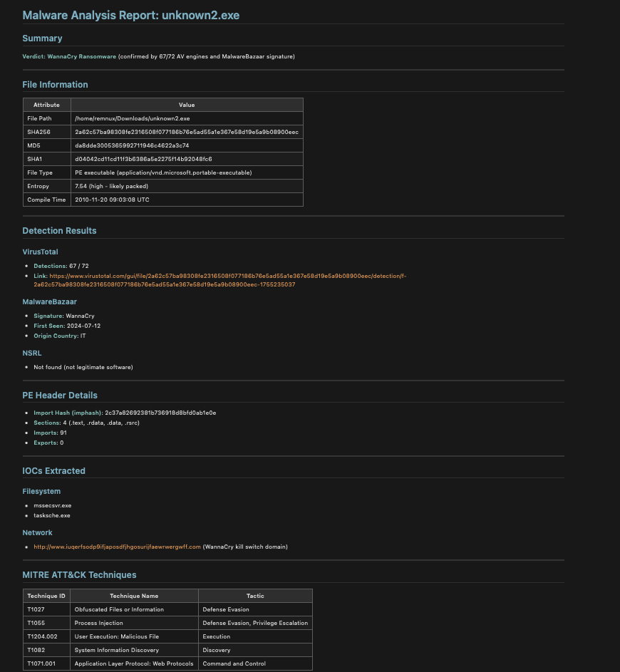Click the file path value cell

[132, 118]
